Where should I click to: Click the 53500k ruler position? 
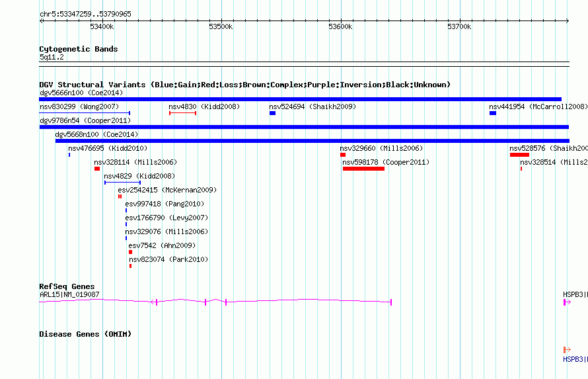point(221,26)
